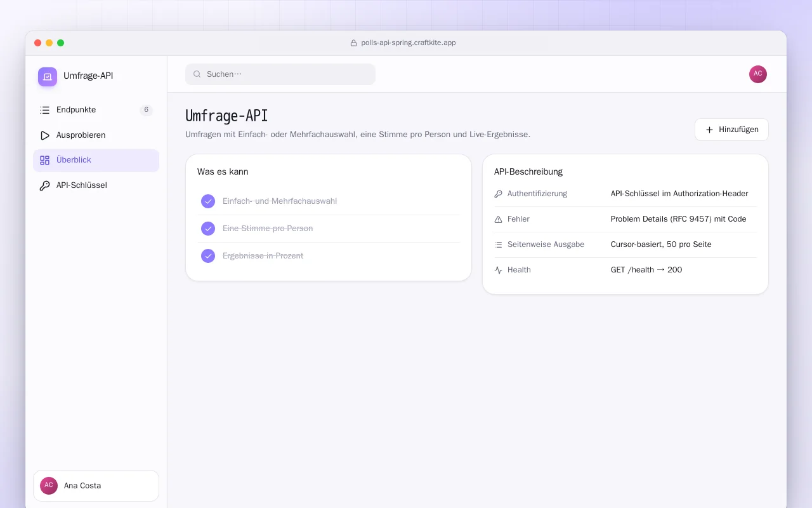Viewport: 812px width, 508px height.
Task: Uncheck Ergebnisse in Prozent
Action: tap(208, 256)
